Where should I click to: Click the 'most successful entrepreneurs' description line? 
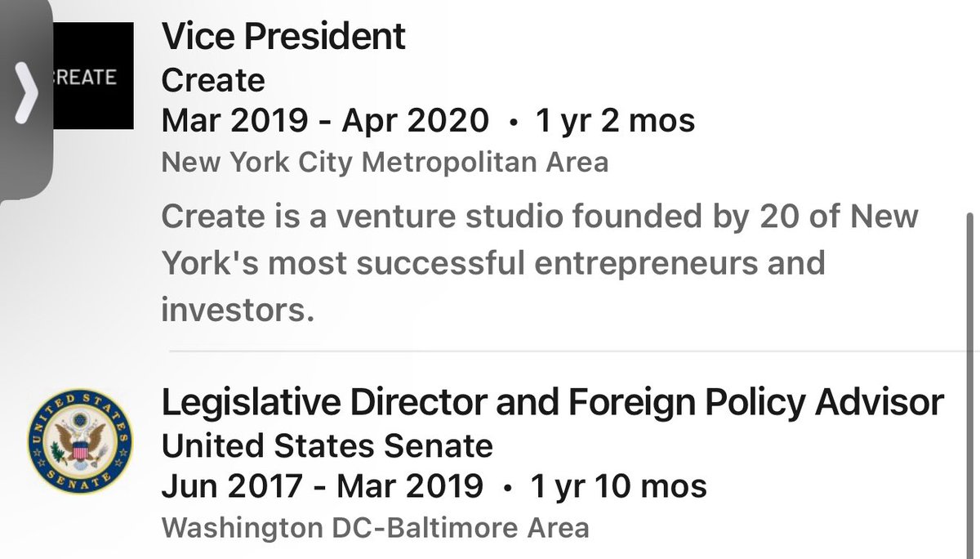coord(493,263)
